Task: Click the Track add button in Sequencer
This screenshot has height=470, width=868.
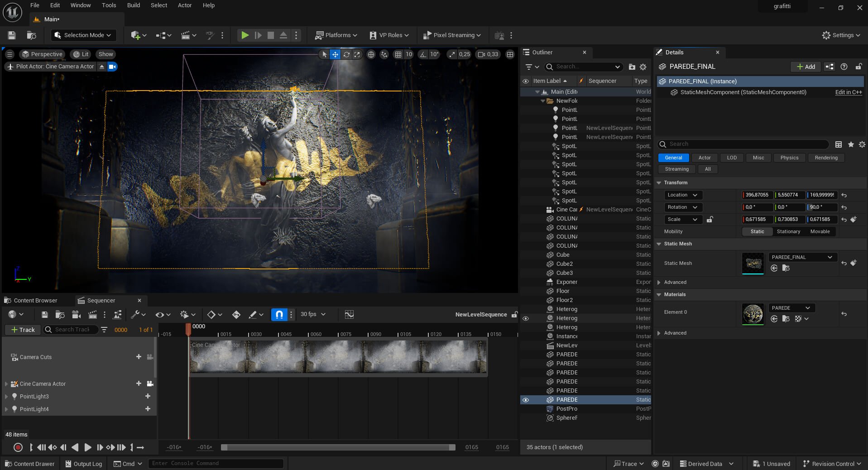Action: (x=23, y=330)
